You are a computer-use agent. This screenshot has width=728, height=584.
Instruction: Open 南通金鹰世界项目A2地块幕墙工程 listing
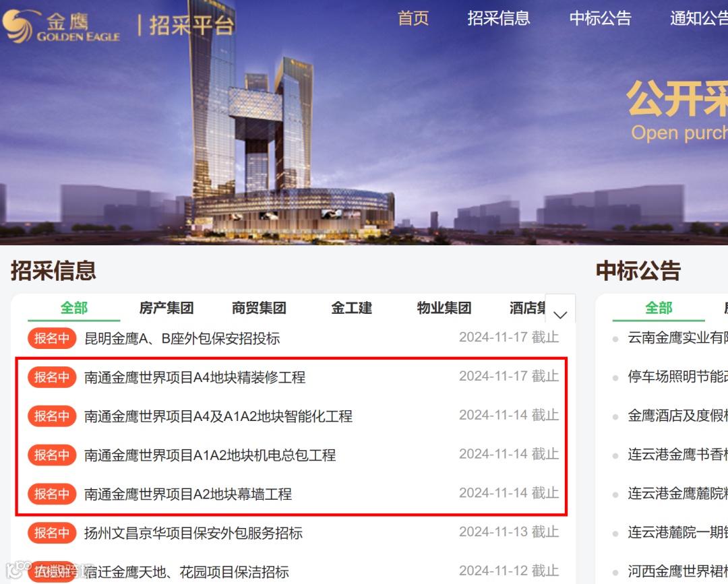click(x=188, y=494)
